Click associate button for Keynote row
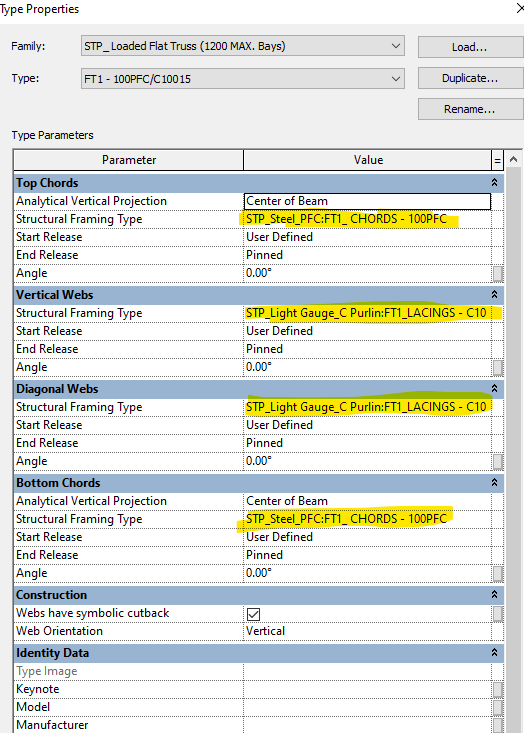Screen dimensions: 524x733 point(498,690)
